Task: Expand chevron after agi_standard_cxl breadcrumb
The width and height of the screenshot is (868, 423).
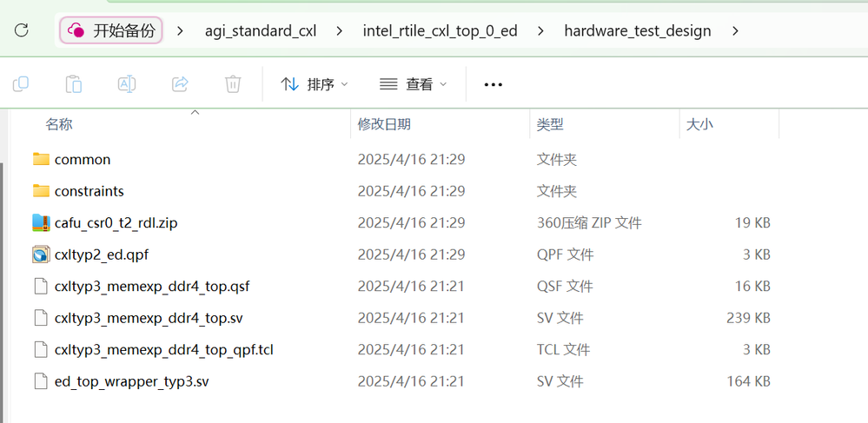Action: [340, 31]
